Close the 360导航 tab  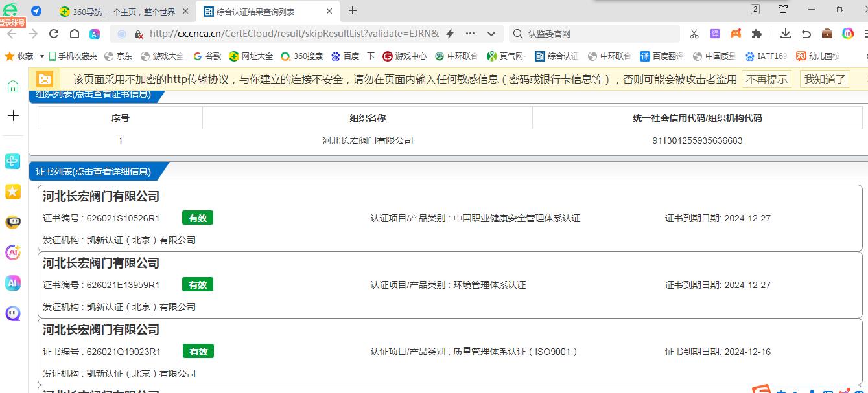(185, 11)
